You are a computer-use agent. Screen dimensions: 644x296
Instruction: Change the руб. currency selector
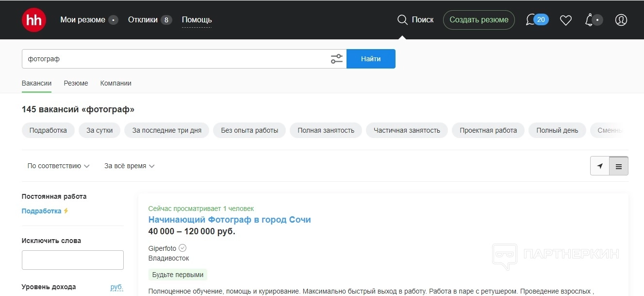[116, 287]
